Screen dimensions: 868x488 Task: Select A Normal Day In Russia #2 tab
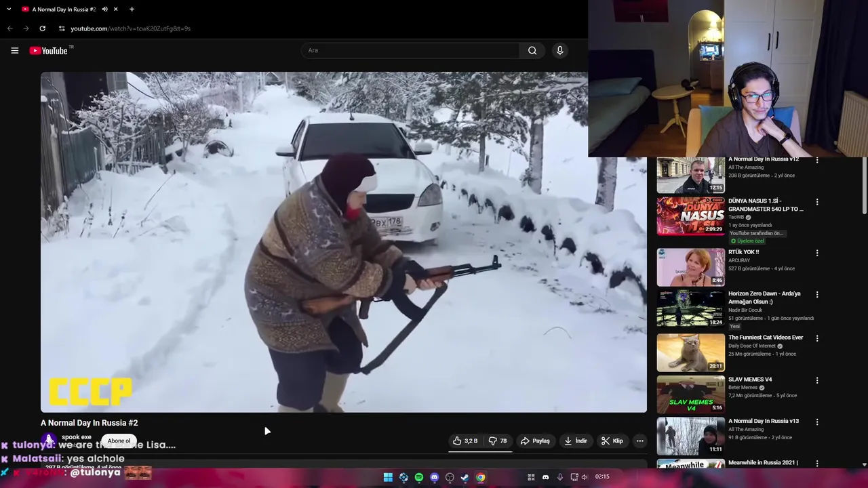(63, 9)
